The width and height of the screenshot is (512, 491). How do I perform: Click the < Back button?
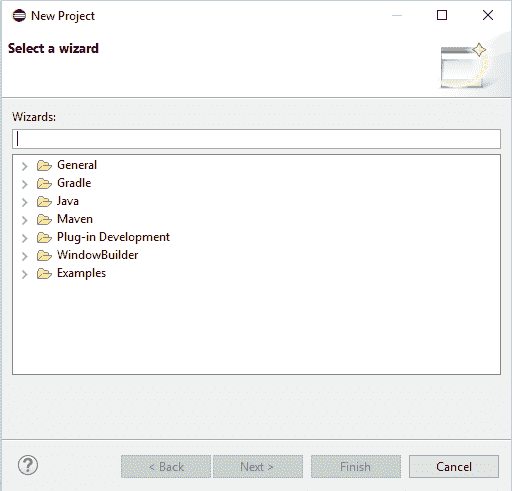click(x=166, y=467)
